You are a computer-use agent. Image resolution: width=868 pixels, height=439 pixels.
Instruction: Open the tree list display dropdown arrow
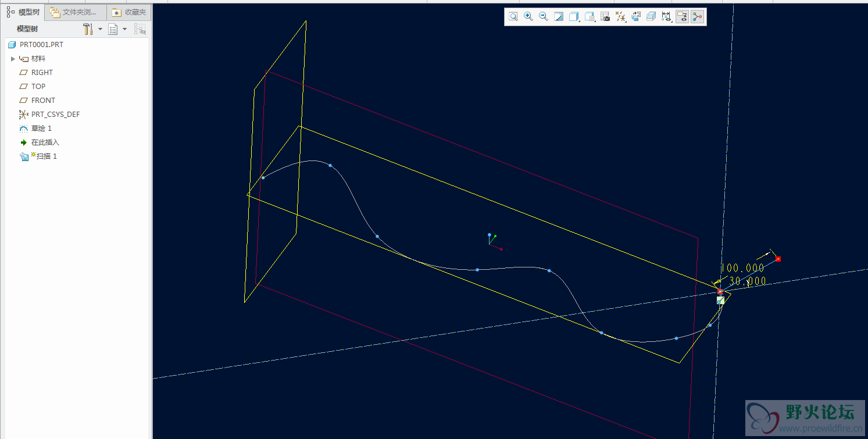124,29
